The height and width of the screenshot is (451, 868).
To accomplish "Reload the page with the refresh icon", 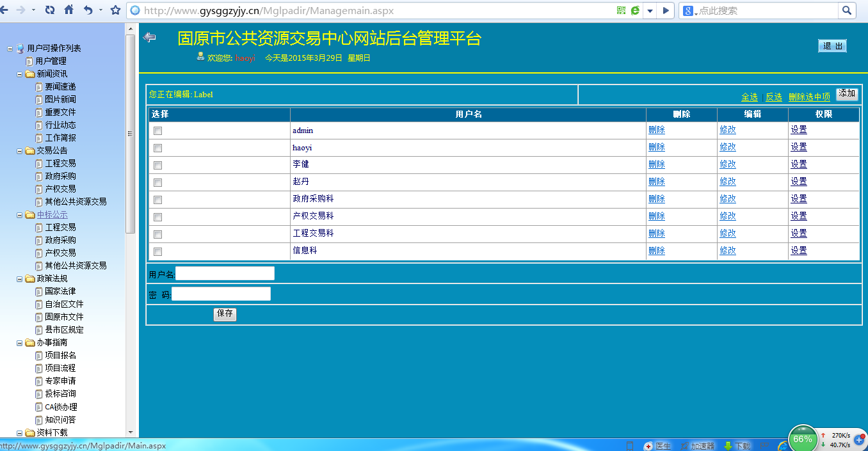I will pyautogui.click(x=50, y=10).
